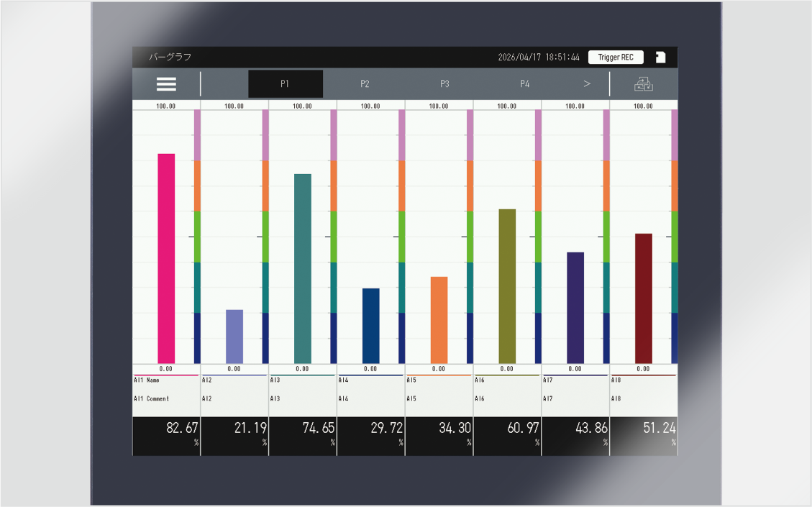Switch to the P3 tab
Screen dimensions: 812x507
pos(445,84)
